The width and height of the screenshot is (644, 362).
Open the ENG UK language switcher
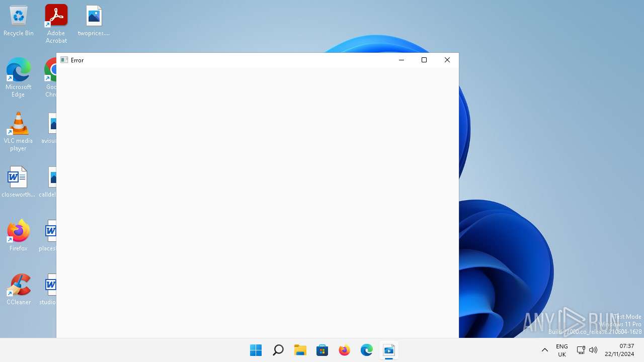click(x=562, y=350)
